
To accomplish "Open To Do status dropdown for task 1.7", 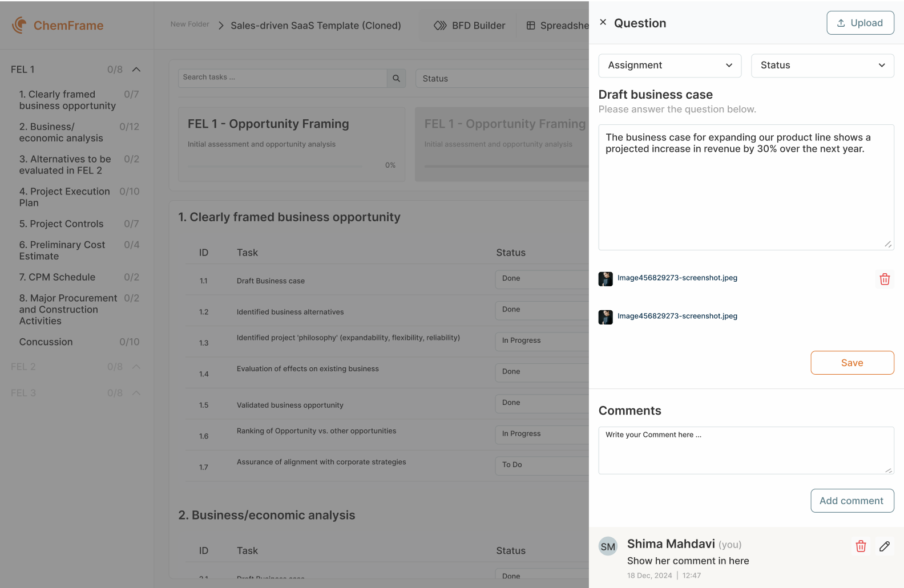I will coord(542,465).
